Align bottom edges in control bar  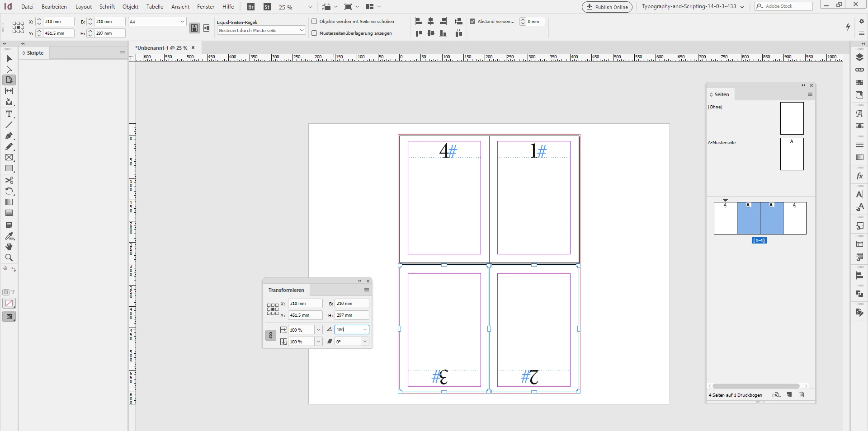(443, 33)
